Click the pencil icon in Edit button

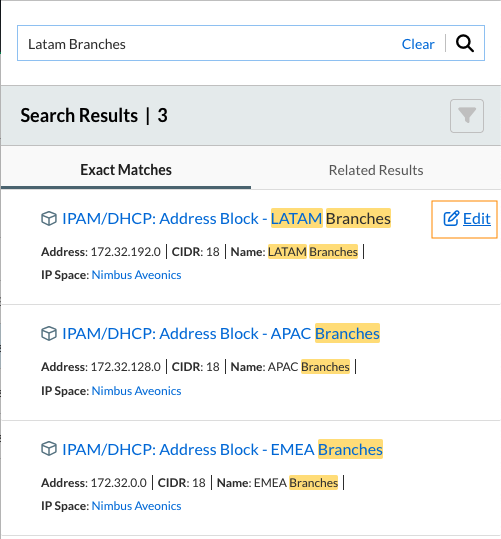coord(451,219)
